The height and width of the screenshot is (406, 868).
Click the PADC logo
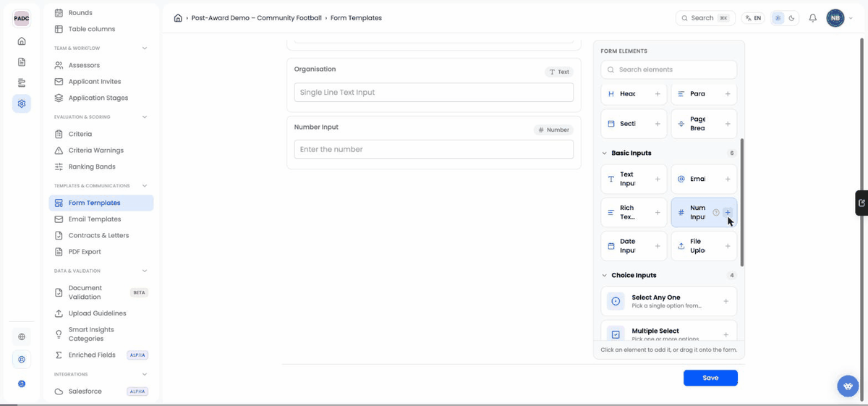(22, 18)
